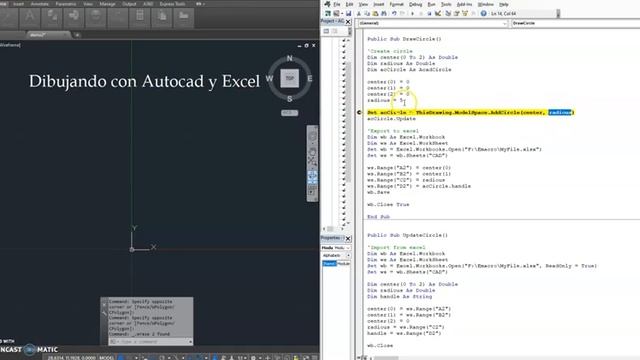The height and width of the screenshot is (360, 640).
Task: Open Properties Window from VBA toolbar
Action: (456, 13)
